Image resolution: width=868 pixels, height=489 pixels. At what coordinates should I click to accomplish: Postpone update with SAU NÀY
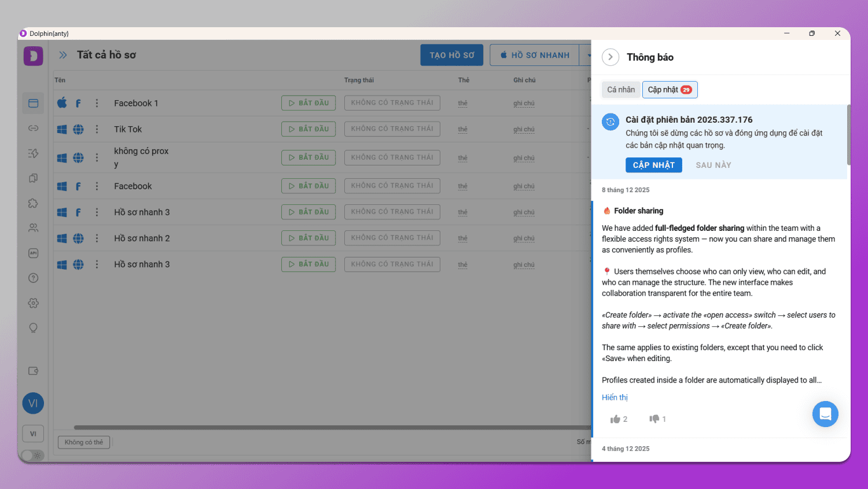pos(713,165)
